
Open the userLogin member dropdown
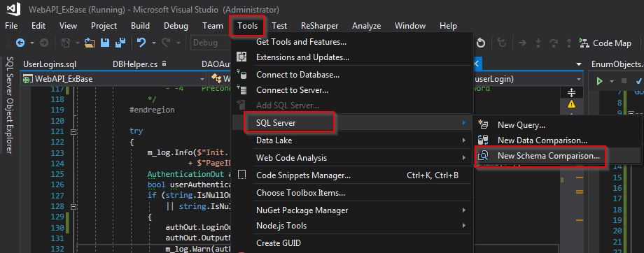(579, 79)
